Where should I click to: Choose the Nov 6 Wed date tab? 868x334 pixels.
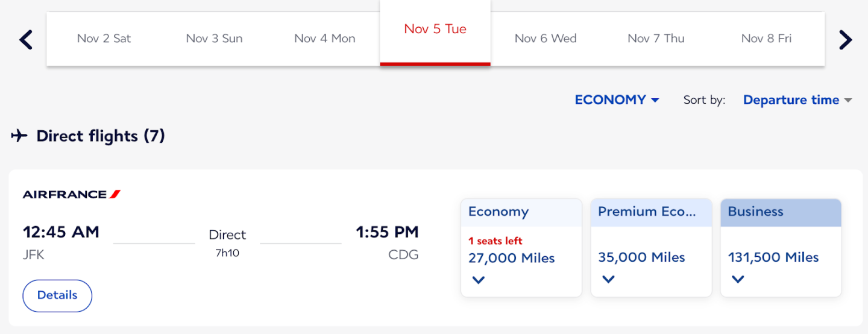(x=546, y=39)
